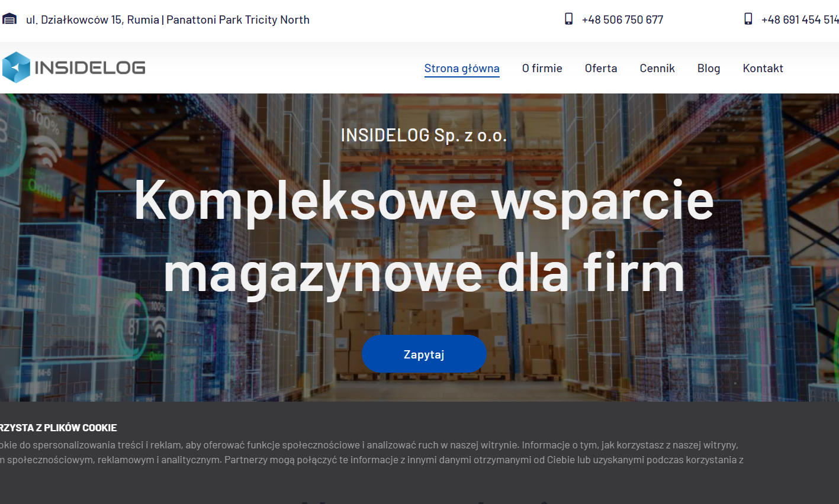
Task: Call the number +48 691 454 514
Action: click(x=799, y=20)
